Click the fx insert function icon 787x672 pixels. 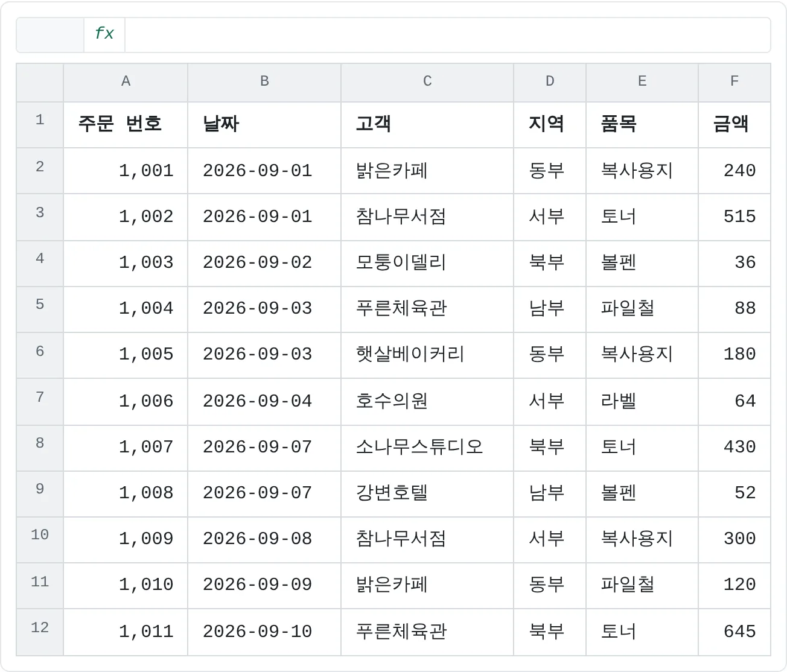tap(104, 34)
